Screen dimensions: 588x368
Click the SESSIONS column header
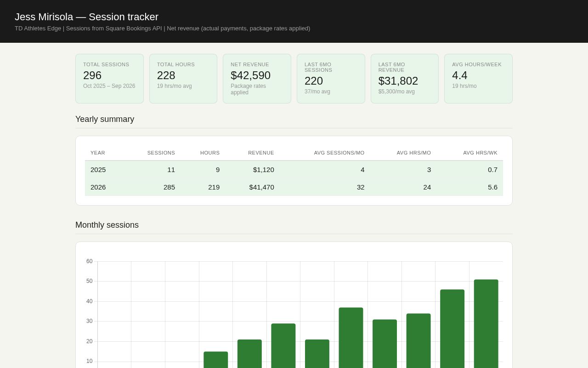pyautogui.click(x=161, y=153)
